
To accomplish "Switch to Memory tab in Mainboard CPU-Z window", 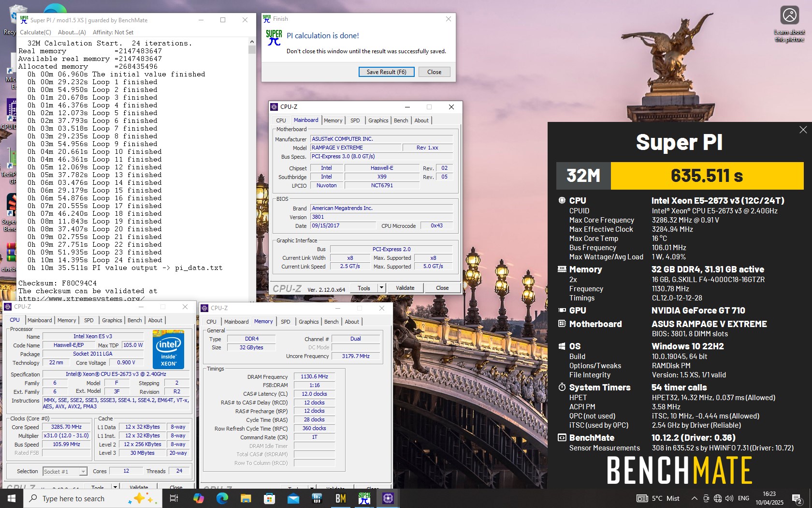I will pyautogui.click(x=333, y=120).
